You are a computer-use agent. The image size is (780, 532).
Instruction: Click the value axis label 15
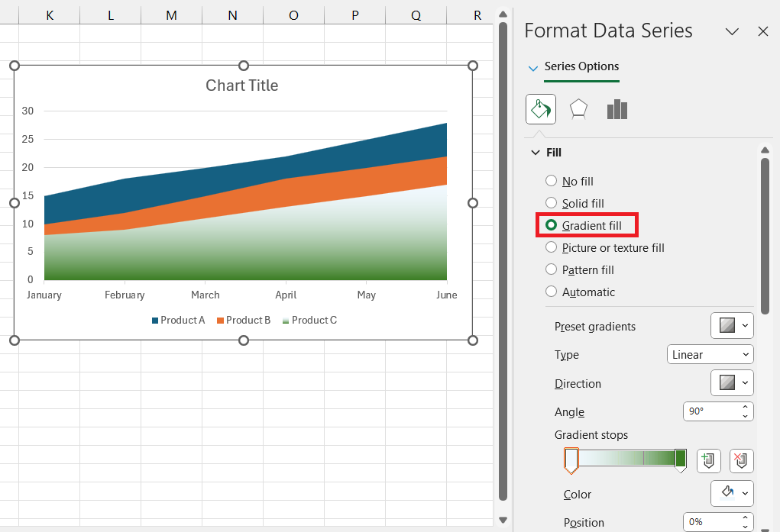[x=28, y=195]
